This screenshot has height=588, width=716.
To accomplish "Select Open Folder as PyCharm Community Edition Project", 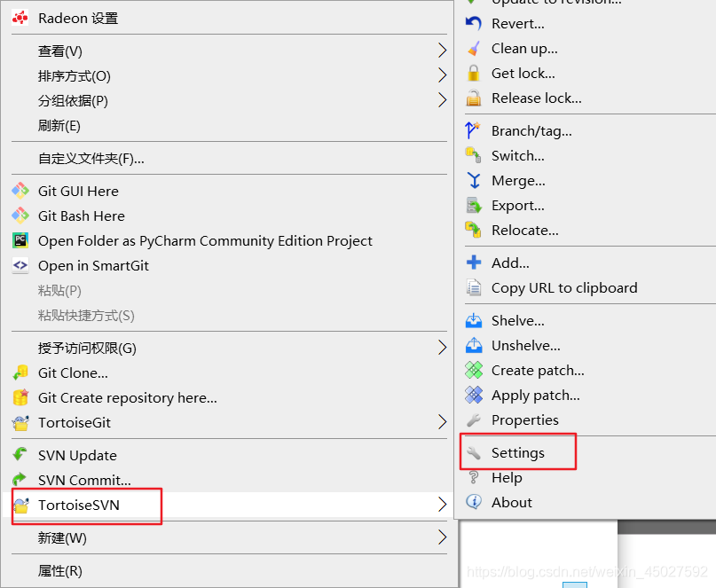I will (x=206, y=241).
